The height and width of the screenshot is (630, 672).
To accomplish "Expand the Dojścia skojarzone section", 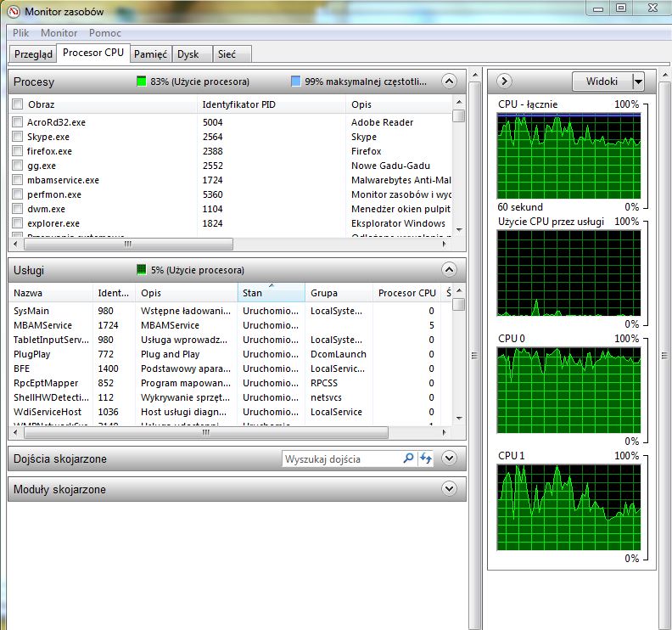I will click(x=449, y=458).
